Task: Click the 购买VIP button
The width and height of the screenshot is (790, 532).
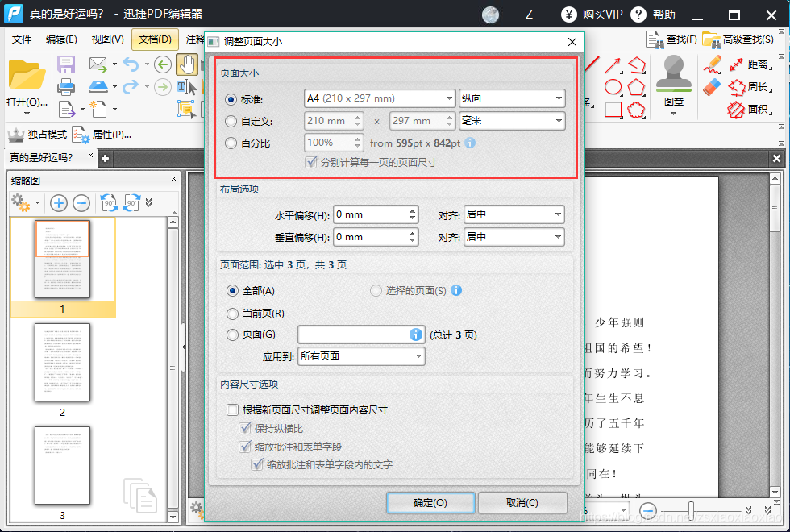Action: 592,15
